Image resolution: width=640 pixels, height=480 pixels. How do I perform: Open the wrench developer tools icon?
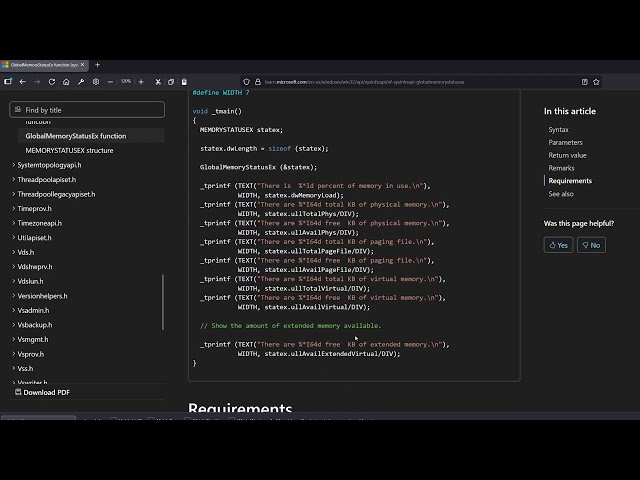[x=81, y=82]
